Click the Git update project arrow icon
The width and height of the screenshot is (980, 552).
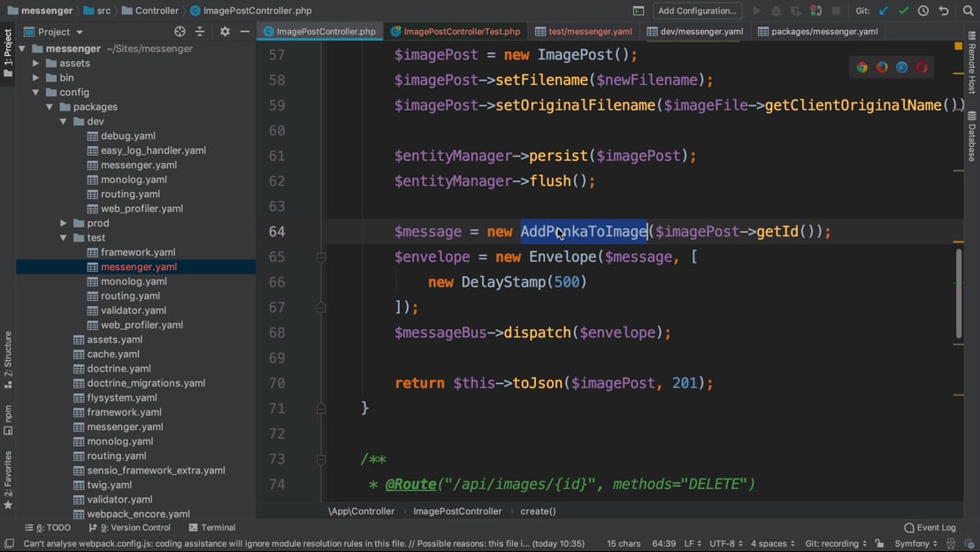pos(884,11)
